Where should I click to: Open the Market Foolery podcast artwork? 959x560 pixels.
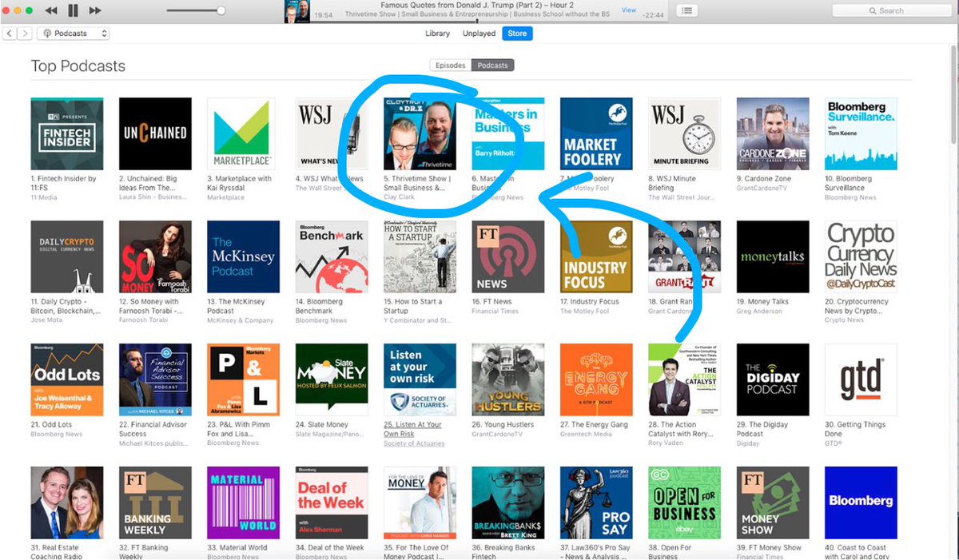pos(596,134)
